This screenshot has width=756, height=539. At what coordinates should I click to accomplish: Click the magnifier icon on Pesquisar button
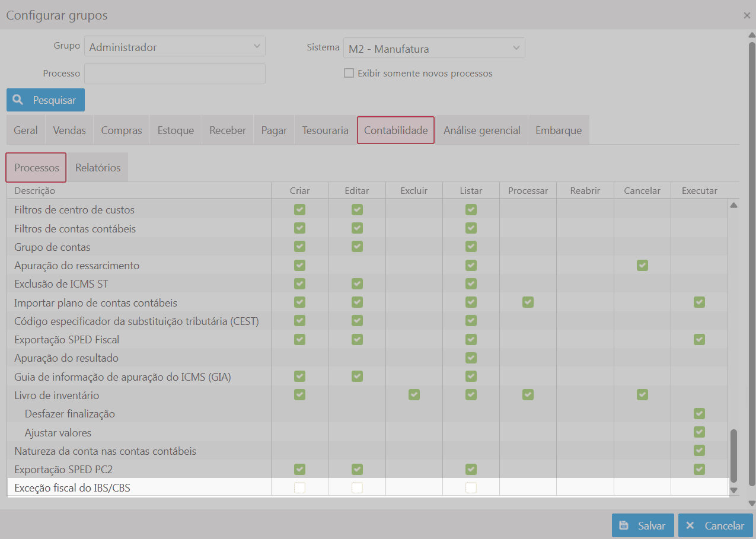click(x=18, y=100)
